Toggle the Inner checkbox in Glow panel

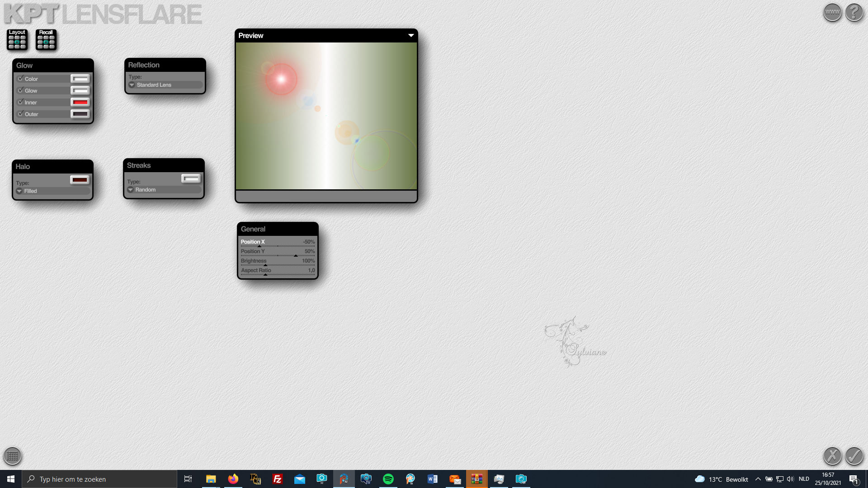coord(20,102)
